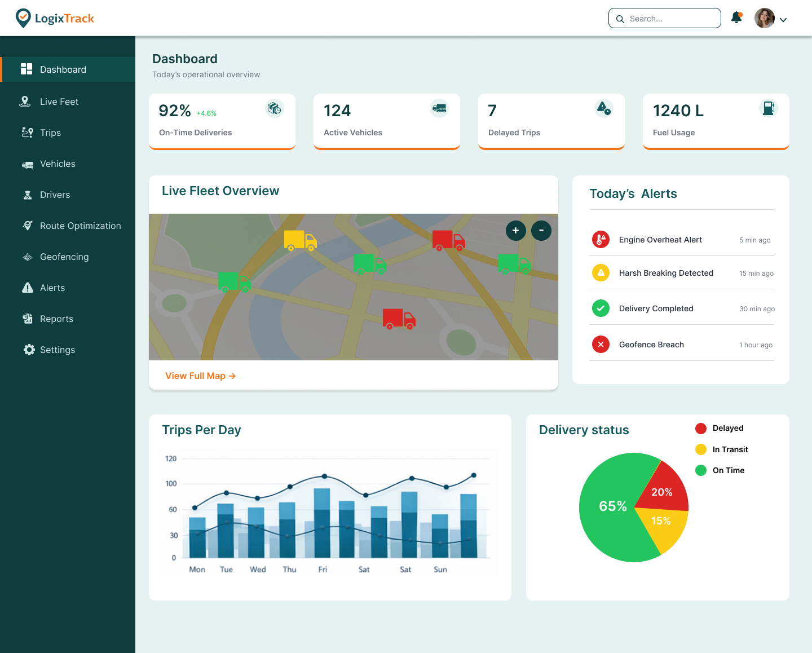Image resolution: width=812 pixels, height=653 pixels.
Task: Expand the user profile dropdown arrow
Action: pos(783,20)
